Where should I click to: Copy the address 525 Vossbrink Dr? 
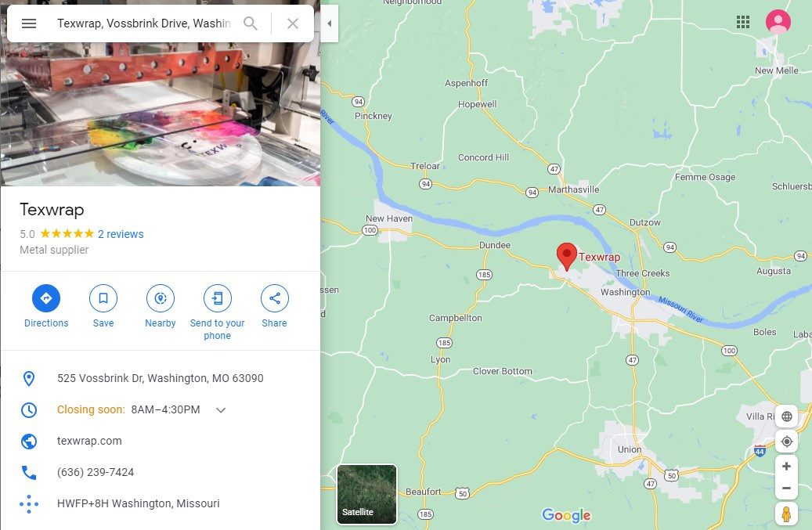pos(160,378)
